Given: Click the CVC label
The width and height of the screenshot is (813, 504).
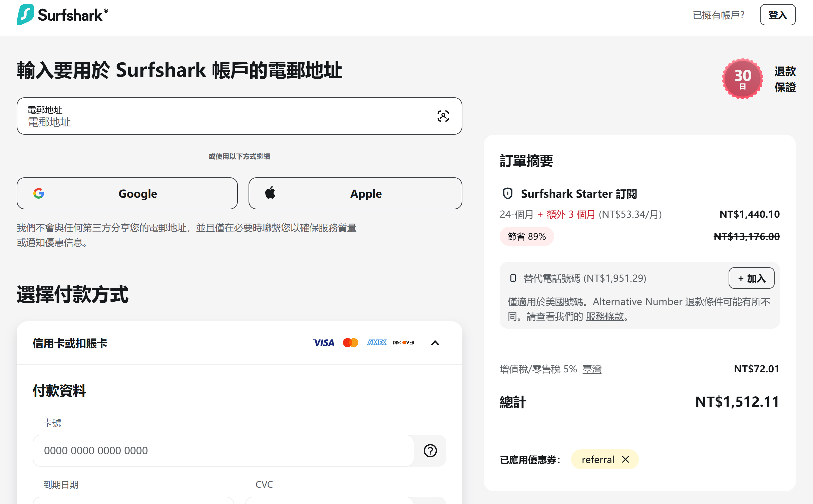Looking at the screenshot, I should (264, 484).
